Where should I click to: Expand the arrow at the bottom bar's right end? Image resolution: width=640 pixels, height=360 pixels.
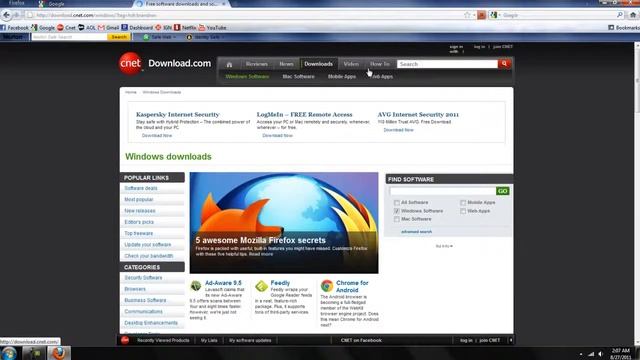click(511, 340)
